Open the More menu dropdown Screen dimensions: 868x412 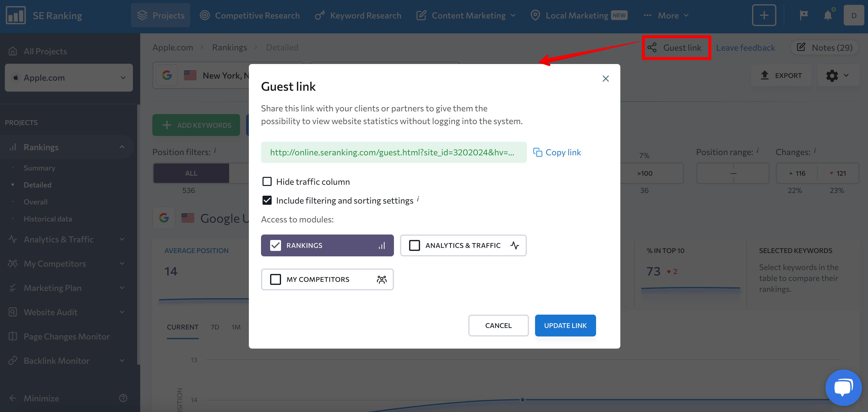click(666, 15)
